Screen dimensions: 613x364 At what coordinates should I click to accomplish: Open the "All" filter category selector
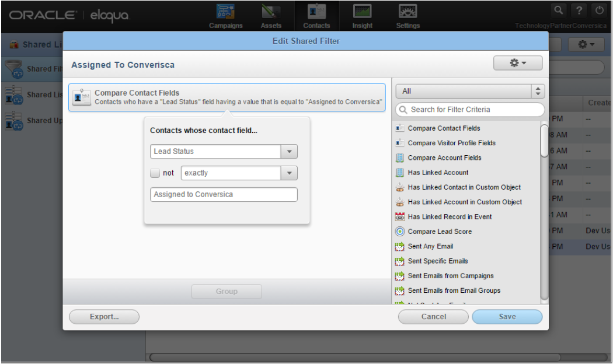[x=470, y=92]
